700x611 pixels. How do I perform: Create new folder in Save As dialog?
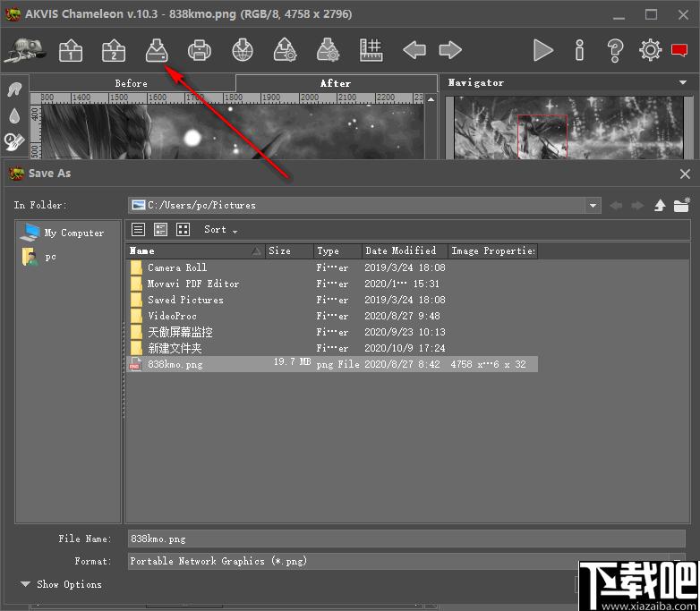click(682, 205)
